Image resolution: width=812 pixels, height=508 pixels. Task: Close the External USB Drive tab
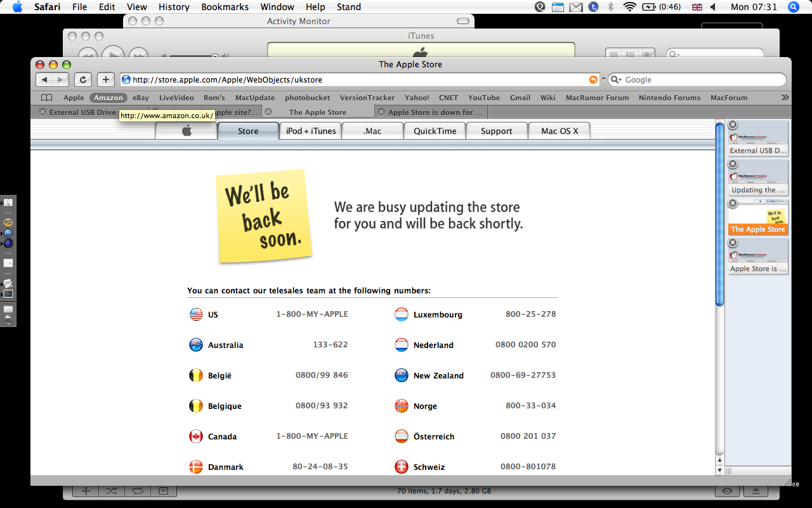click(x=43, y=112)
